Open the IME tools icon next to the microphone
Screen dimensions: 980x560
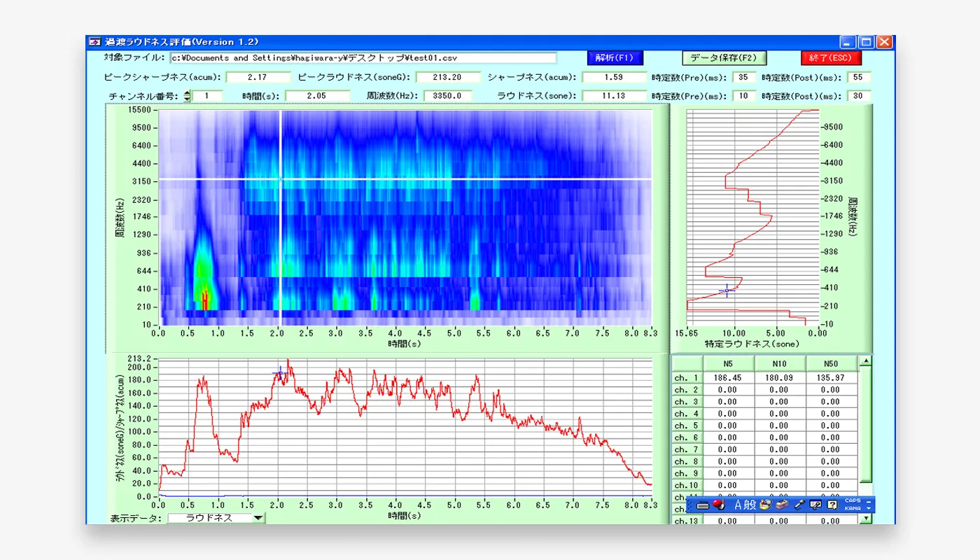tap(815, 505)
